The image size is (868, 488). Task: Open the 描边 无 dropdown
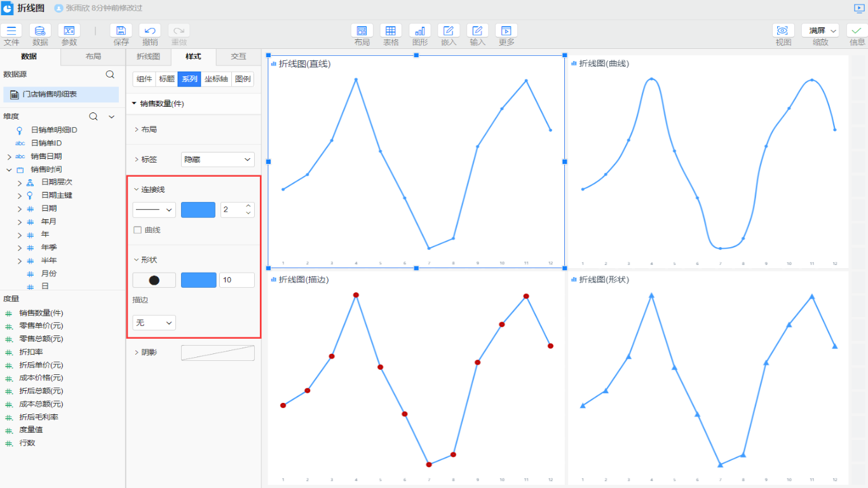(154, 323)
